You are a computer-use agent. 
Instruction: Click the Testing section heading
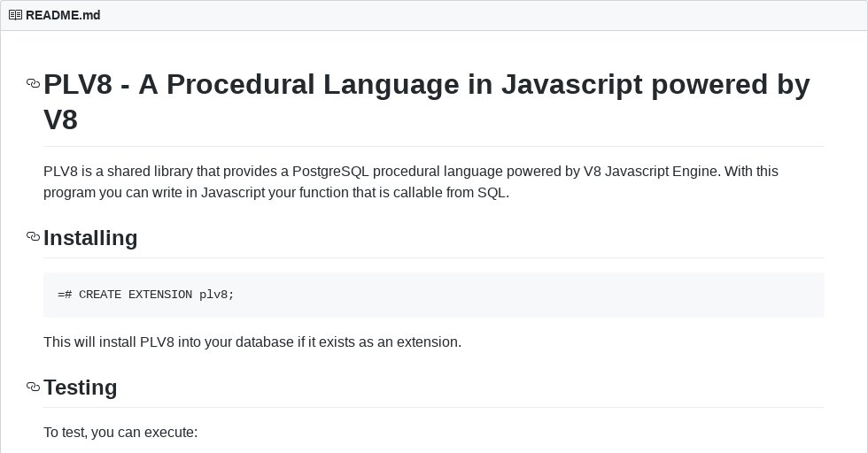pyautogui.click(x=81, y=388)
